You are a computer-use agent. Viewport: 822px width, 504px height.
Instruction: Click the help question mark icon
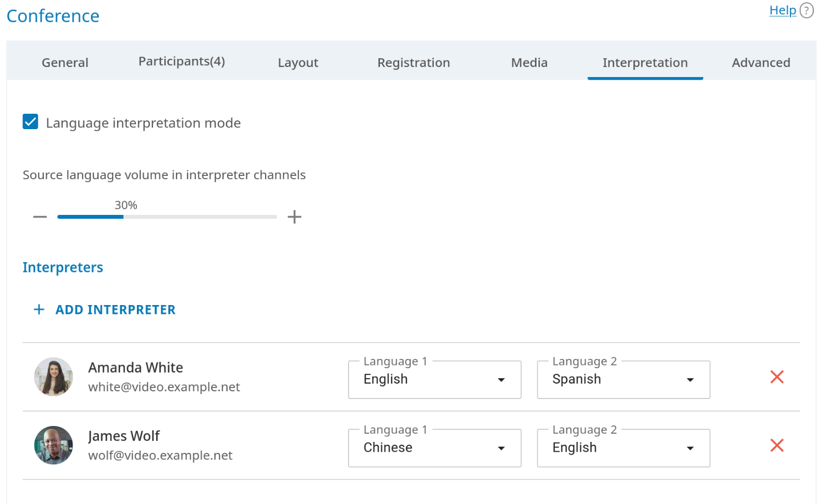pos(806,10)
